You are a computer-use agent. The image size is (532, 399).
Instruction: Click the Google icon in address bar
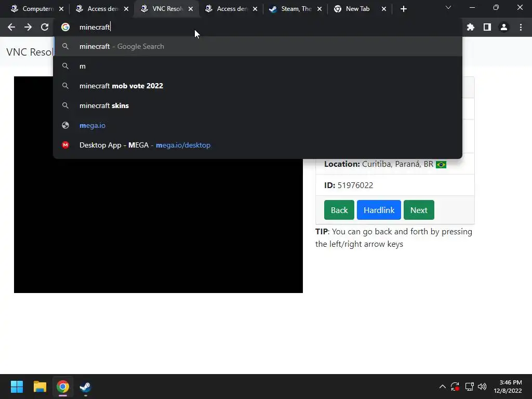[65, 27]
